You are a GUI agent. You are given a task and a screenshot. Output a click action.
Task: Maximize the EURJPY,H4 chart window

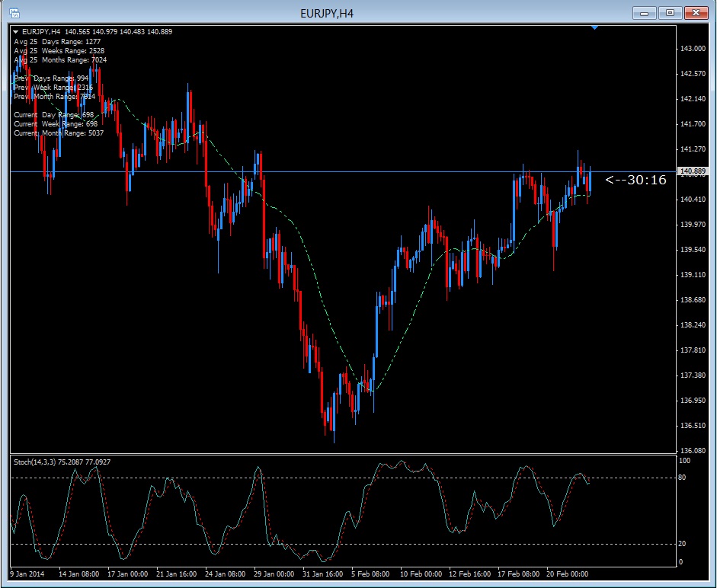click(671, 13)
